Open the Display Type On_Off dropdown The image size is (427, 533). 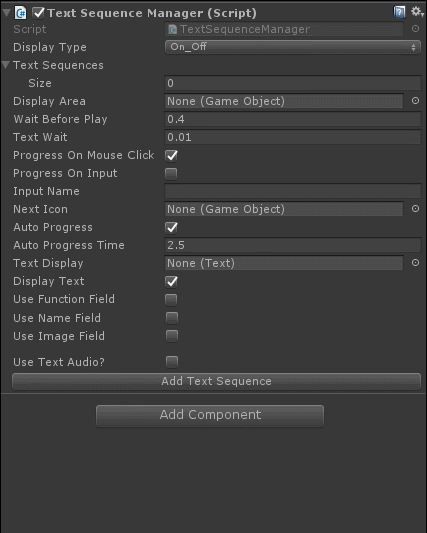tap(293, 47)
